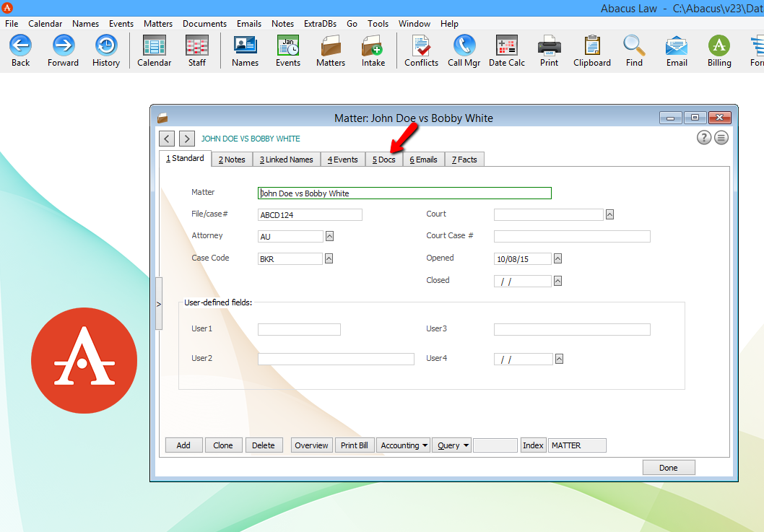This screenshot has height=532, width=764.
Task: Switch to the 7 Facts tab
Action: pyautogui.click(x=464, y=160)
